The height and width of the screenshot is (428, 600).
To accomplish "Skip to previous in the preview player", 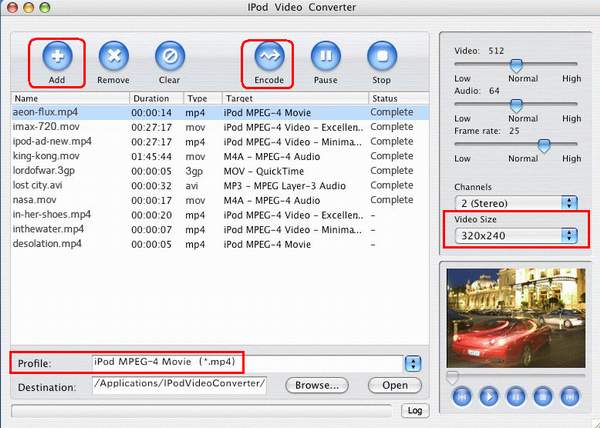I will pos(462,397).
